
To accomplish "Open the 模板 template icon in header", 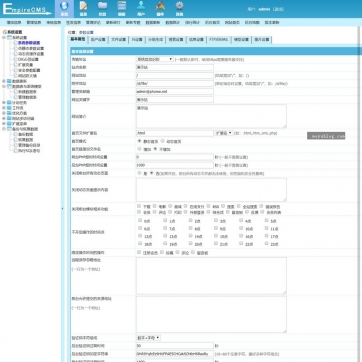I will (x=122, y=8).
